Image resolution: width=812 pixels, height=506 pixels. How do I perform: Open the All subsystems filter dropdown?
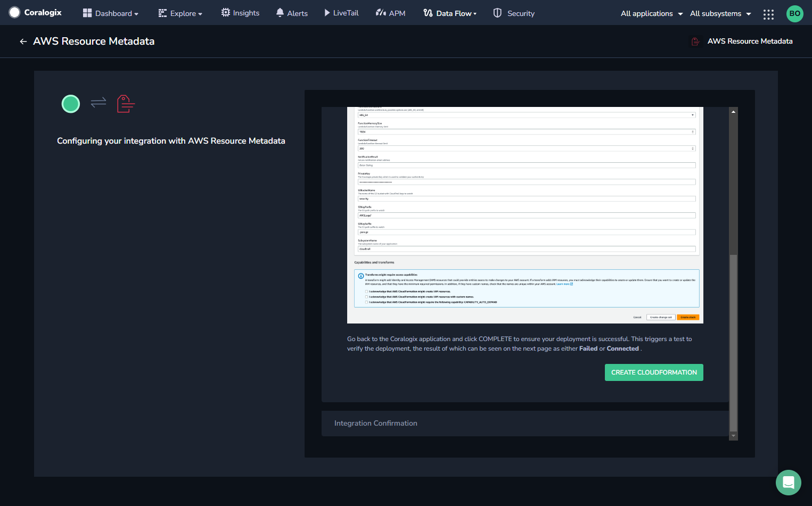point(720,13)
